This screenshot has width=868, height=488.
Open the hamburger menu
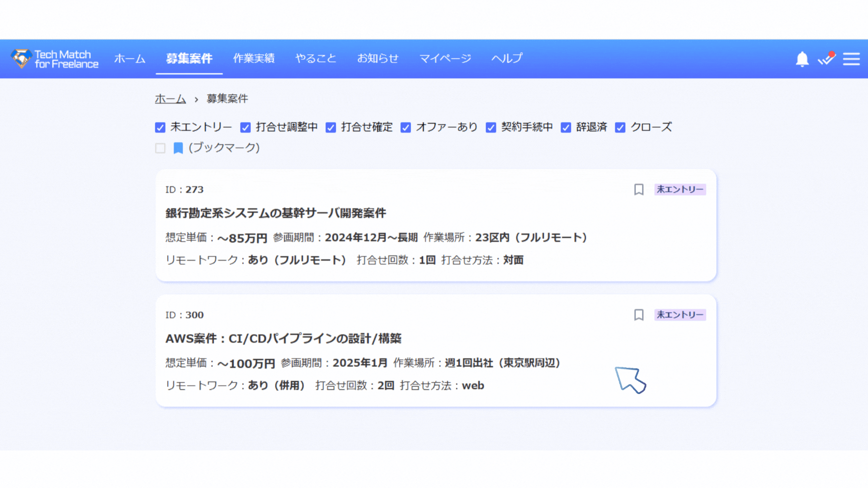851,59
